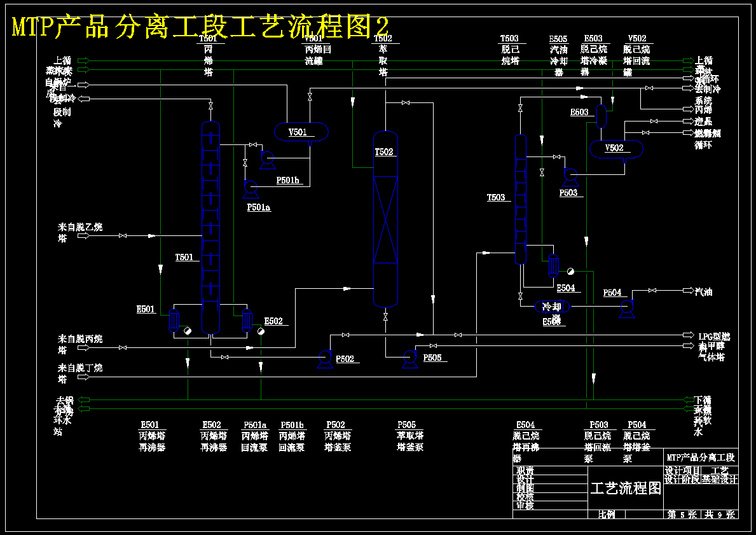Click the V502 text inside the vessel
756x535 pixels.
pos(614,148)
